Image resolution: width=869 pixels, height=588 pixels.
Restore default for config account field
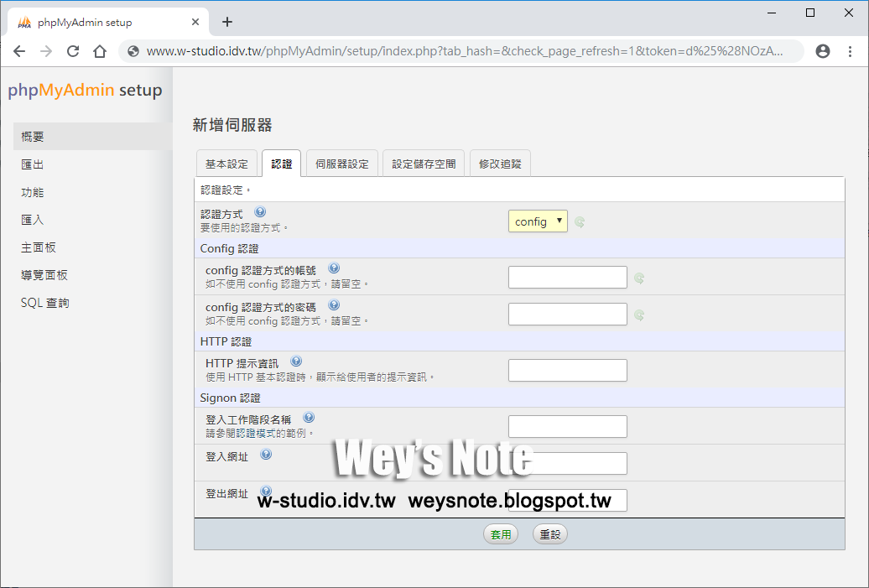tap(639, 278)
